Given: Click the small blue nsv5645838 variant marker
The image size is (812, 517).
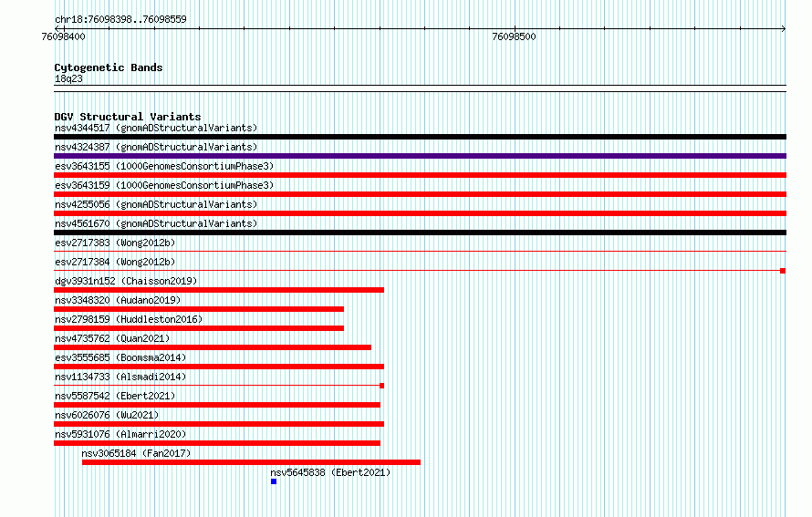Looking at the screenshot, I should point(274,481).
